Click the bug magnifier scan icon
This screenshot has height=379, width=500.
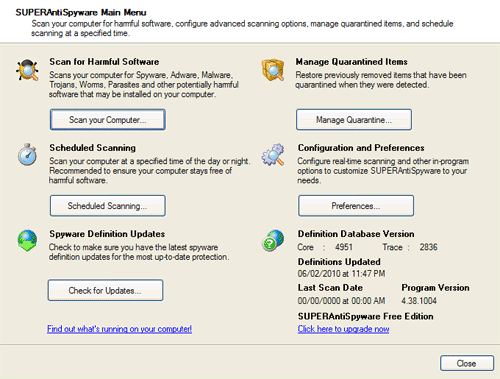(27, 70)
